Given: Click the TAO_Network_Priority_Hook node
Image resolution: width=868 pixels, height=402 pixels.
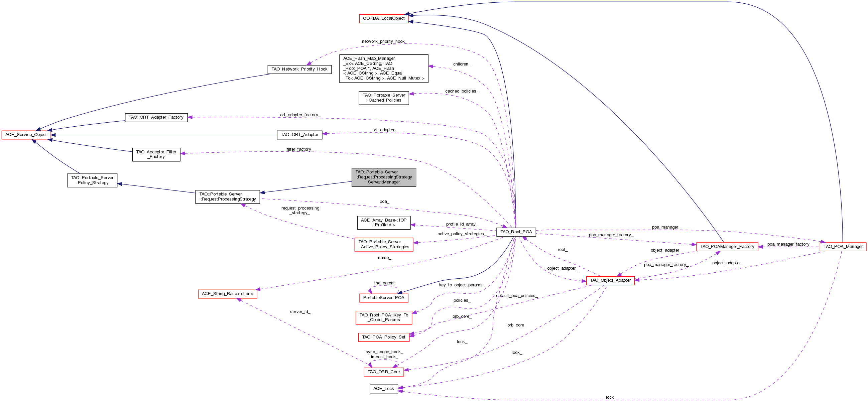Looking at the screenshot, I should click(x=299, y=70).
